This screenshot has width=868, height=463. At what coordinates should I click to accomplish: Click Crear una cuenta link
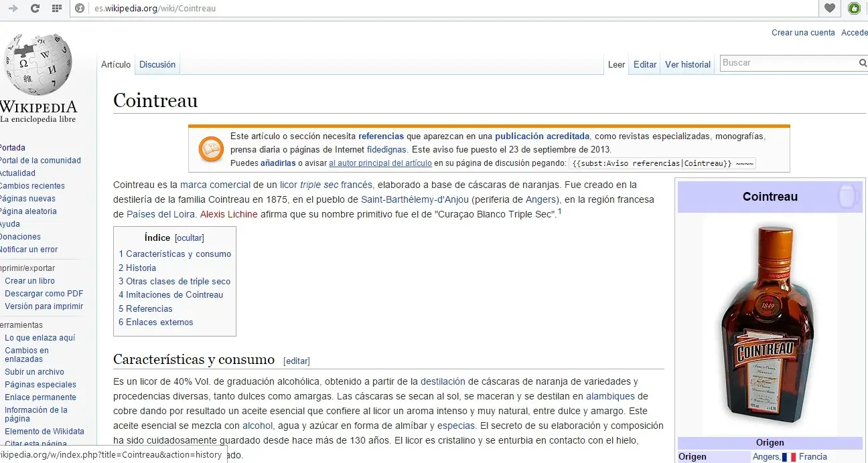[803, 33]
